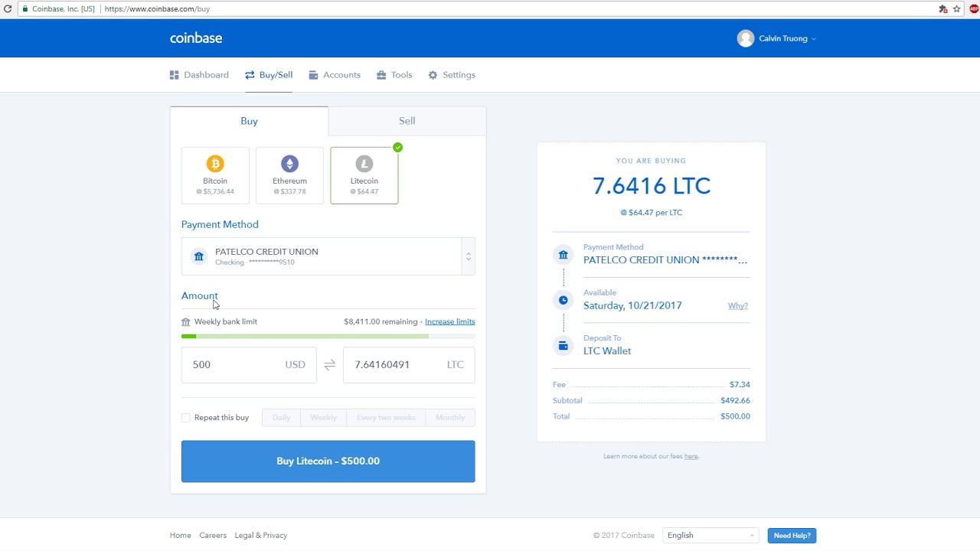Switch to the Buy tab

coord(250,121)
